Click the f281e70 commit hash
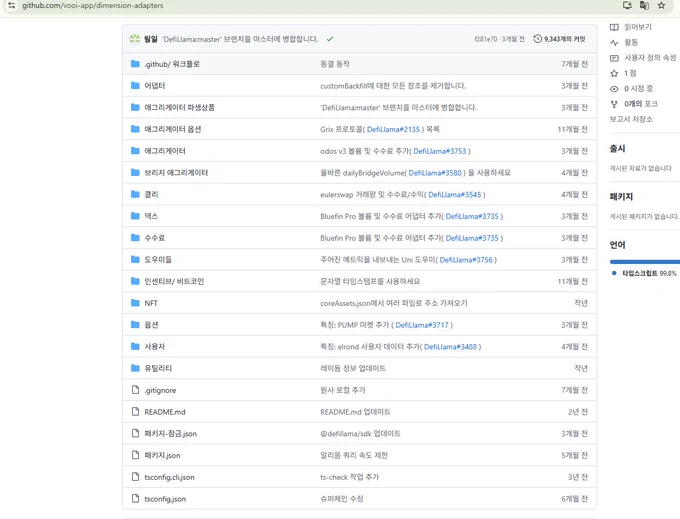The image size is (680, 519). coord(486,39)
